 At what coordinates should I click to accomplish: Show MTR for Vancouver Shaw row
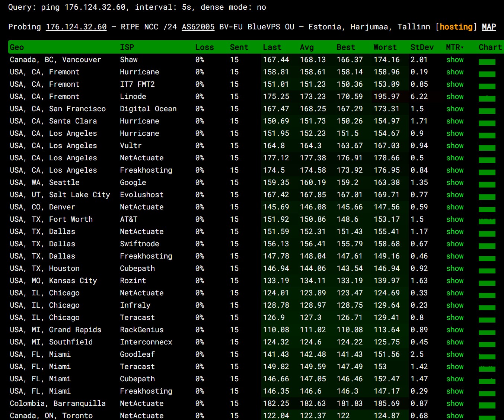(455, 60)
